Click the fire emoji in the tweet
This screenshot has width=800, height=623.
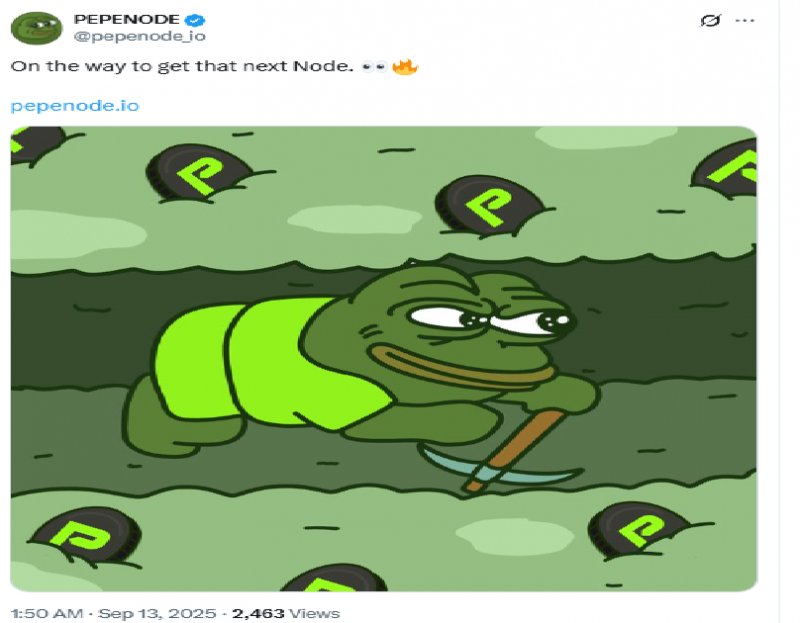[x=404, y=68]
